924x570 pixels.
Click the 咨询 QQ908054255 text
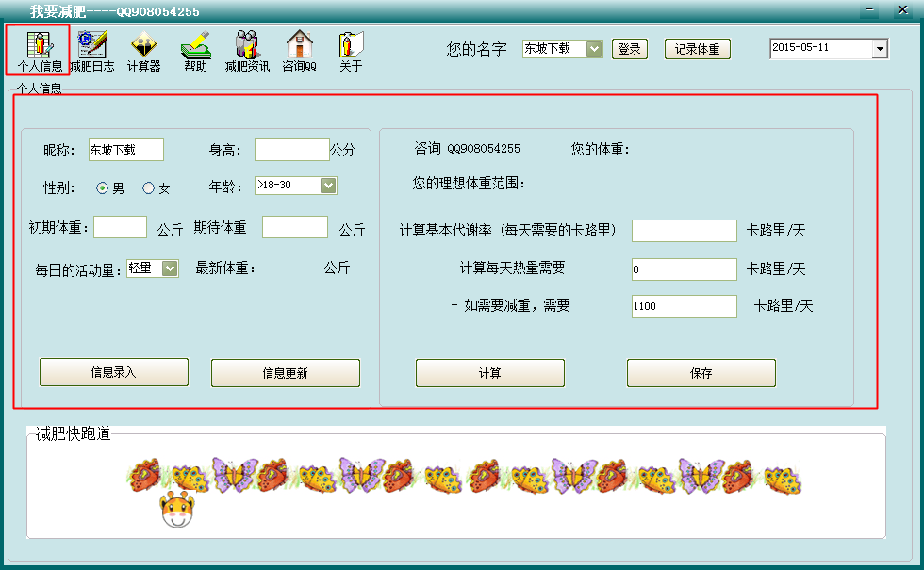point(467,149)
